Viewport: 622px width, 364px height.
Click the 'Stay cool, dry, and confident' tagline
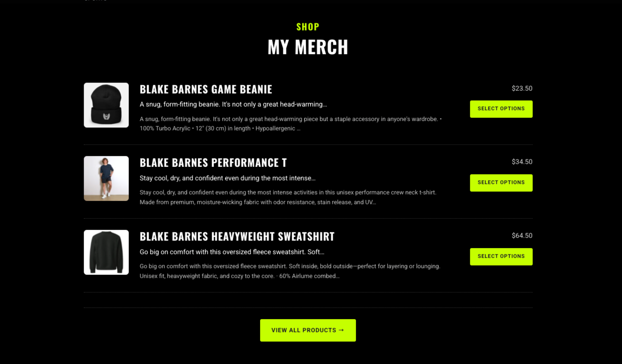click(228, 178)
